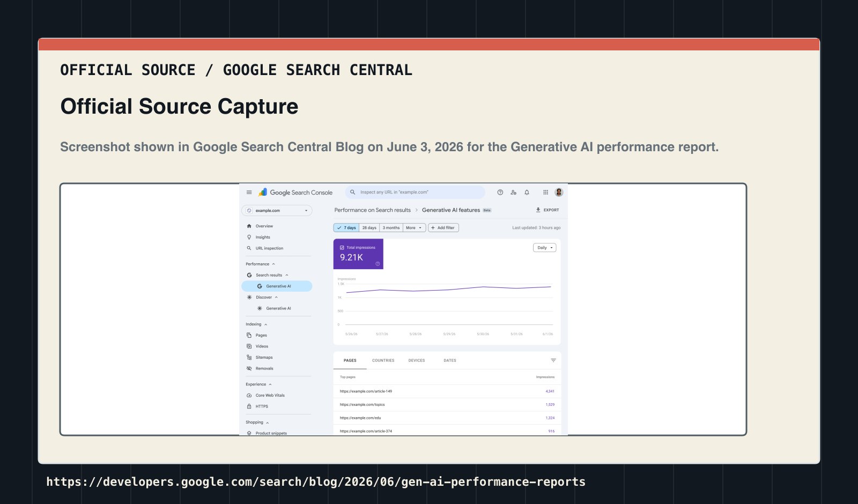Click the EXPORT button
The image size is (858, 504).
tap(548, 210)
